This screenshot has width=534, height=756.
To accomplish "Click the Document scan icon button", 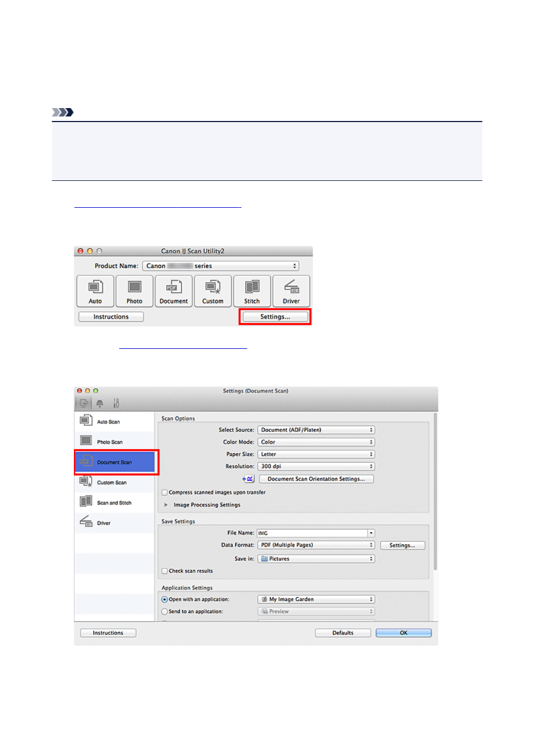I will (174, 291).
